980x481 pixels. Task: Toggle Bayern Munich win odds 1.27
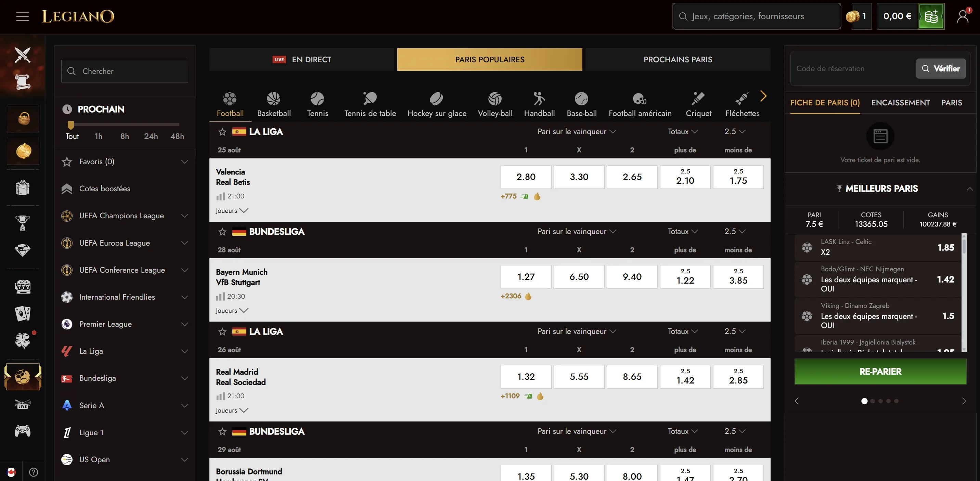tap(526, 277)
